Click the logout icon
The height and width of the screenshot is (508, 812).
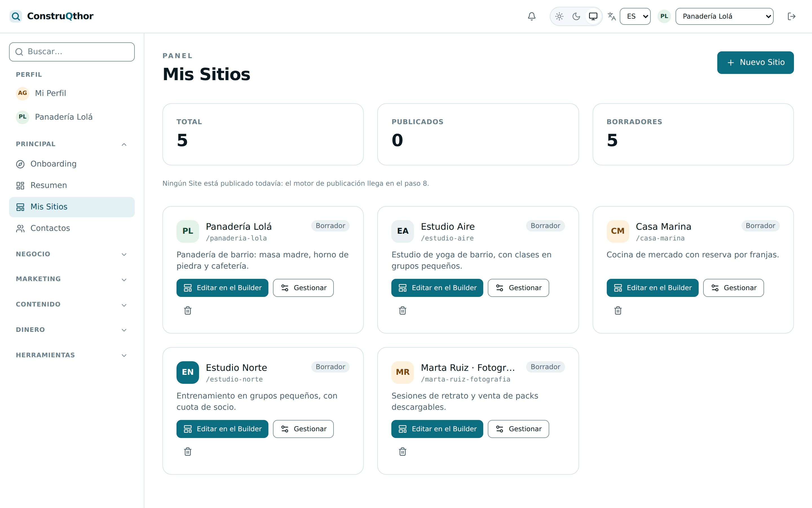tap(791, 16)
